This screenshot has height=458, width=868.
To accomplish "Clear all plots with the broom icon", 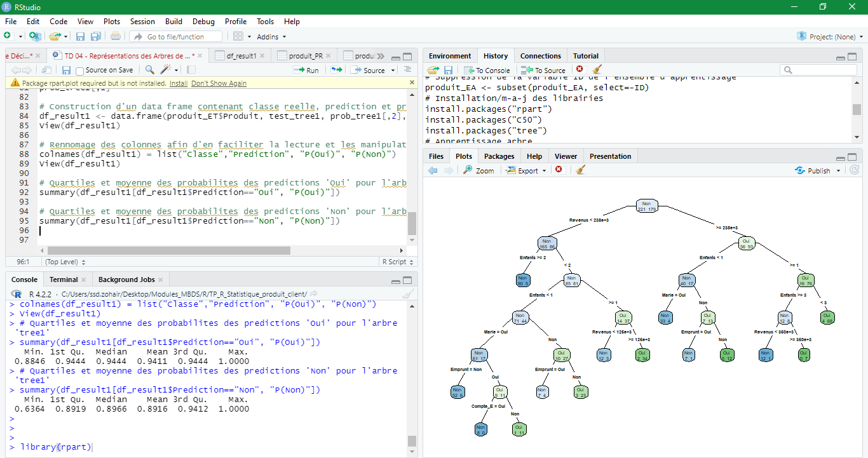I will click(x=580, y=170).
